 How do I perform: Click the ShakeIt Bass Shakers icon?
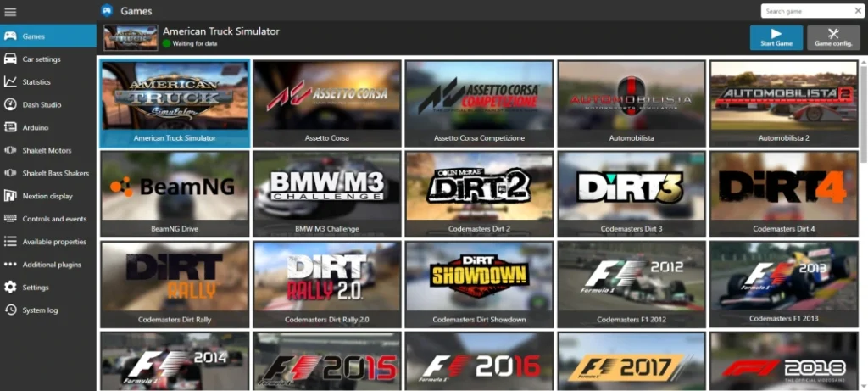tap(10, 173)
